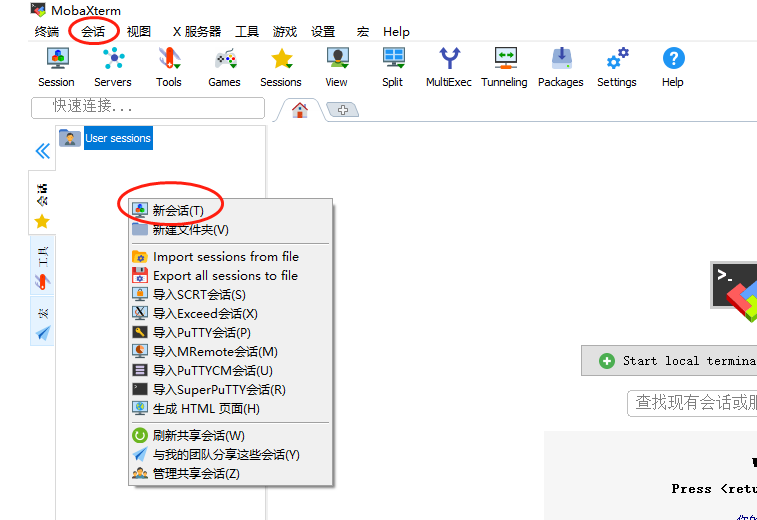Image resolution: width=757 pixels, height=520 pixels.
Task: Click the 快速连接 quick connect field
Action: click(148, 108)
